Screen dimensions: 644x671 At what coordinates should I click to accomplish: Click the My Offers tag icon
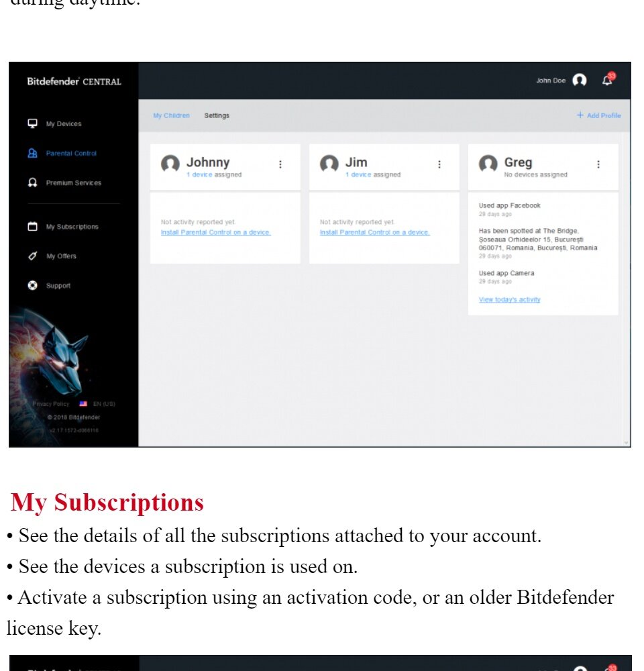click(32, 256)
